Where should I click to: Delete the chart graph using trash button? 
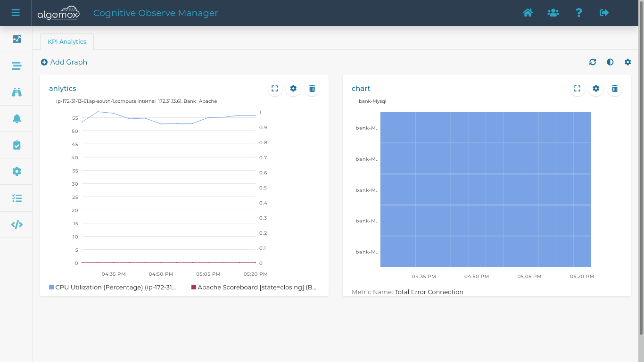tap(614, 89)
